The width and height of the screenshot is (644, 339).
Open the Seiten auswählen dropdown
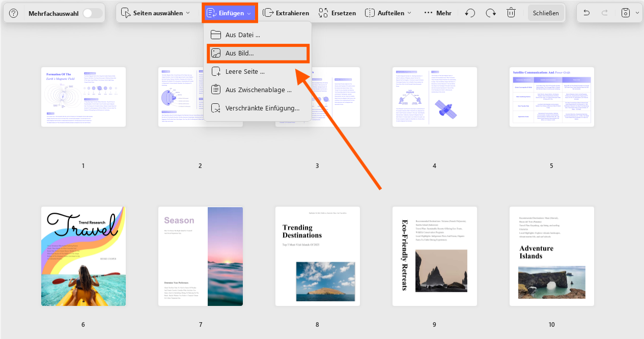tap(156, 13)
